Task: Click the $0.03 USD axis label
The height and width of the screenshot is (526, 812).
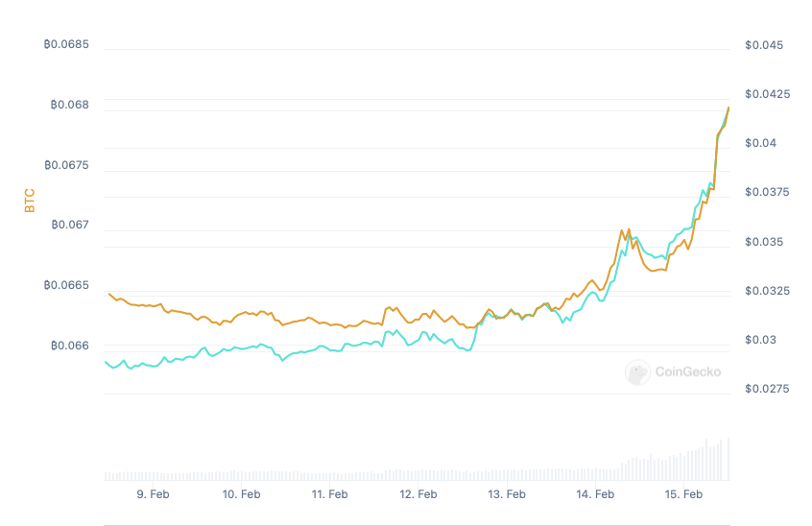Action: click(x=761, y=340)
